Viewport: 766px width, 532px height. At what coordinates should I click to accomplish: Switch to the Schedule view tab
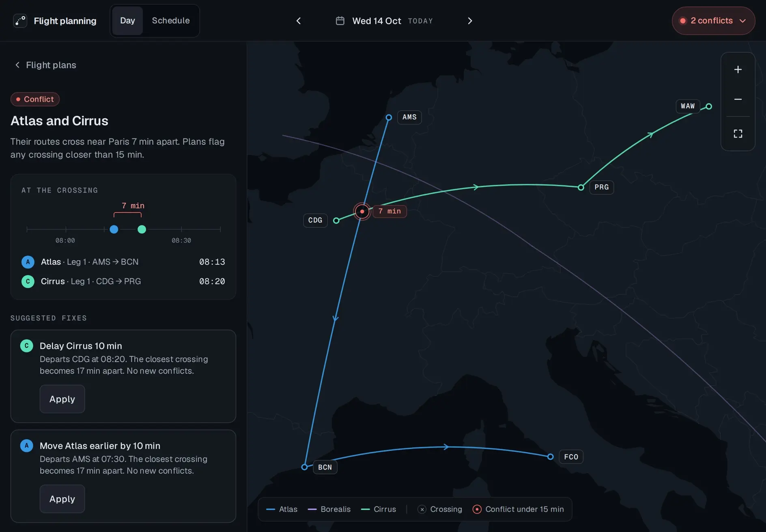(x=171, y=21)
